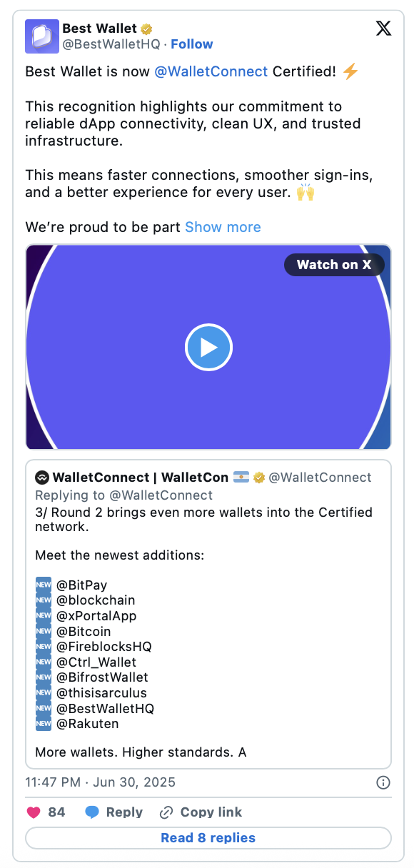
Task: Open the tweet info icon near the timestamp
Action: (x=383, y=782)
